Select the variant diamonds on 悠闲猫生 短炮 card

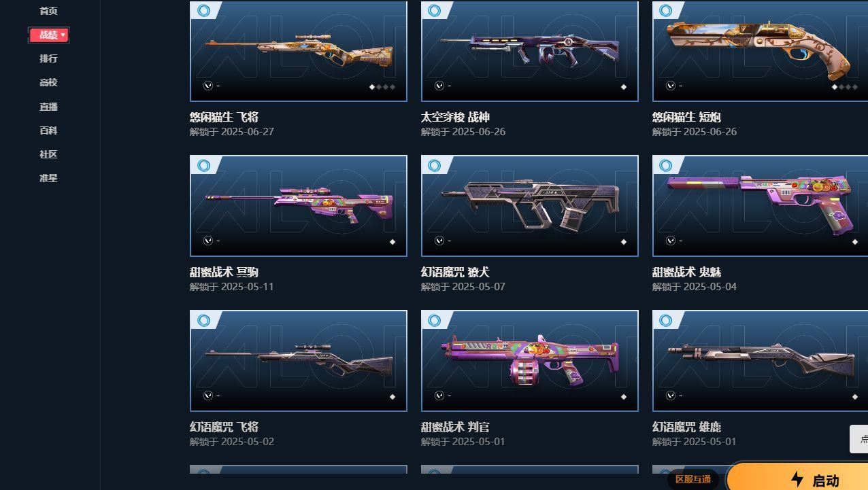845,87
